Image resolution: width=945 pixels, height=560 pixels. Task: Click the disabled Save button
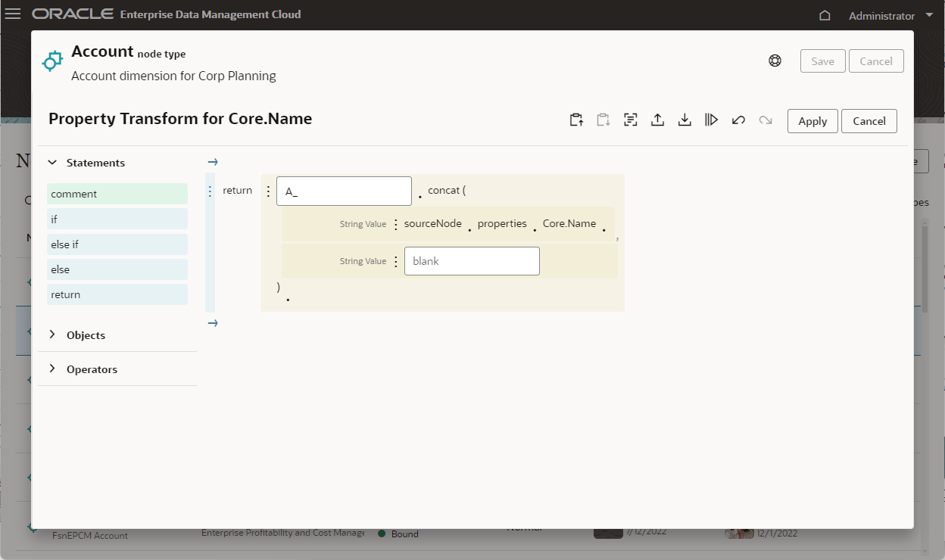(x=822, y=61)
